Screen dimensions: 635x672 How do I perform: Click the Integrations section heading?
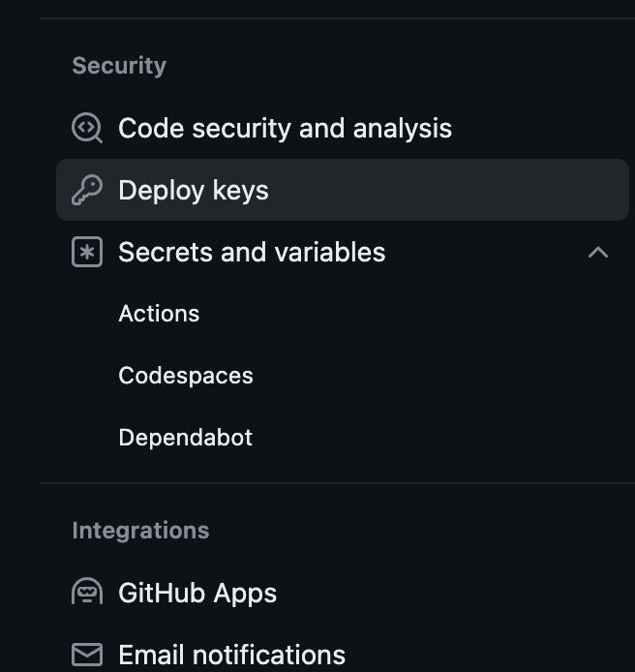140,531
